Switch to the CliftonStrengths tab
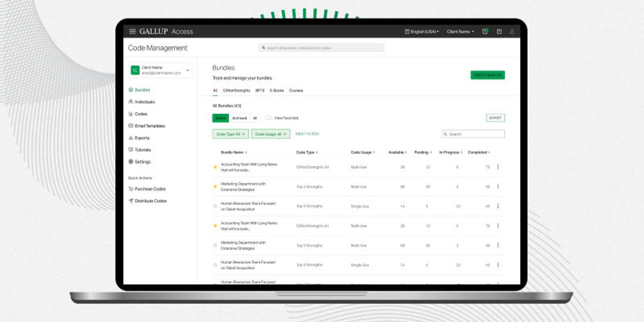The image size is (644, 322). [237, 91]
